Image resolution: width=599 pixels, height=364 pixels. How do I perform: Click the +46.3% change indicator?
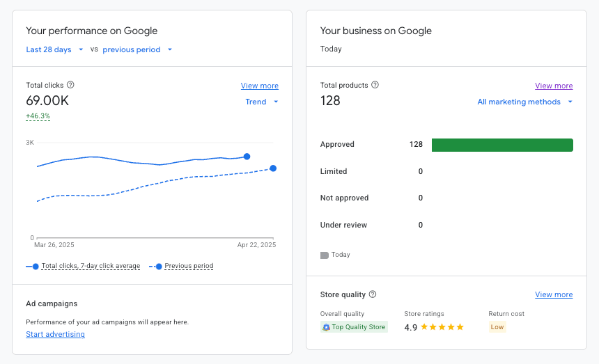(x=38, y=116)
